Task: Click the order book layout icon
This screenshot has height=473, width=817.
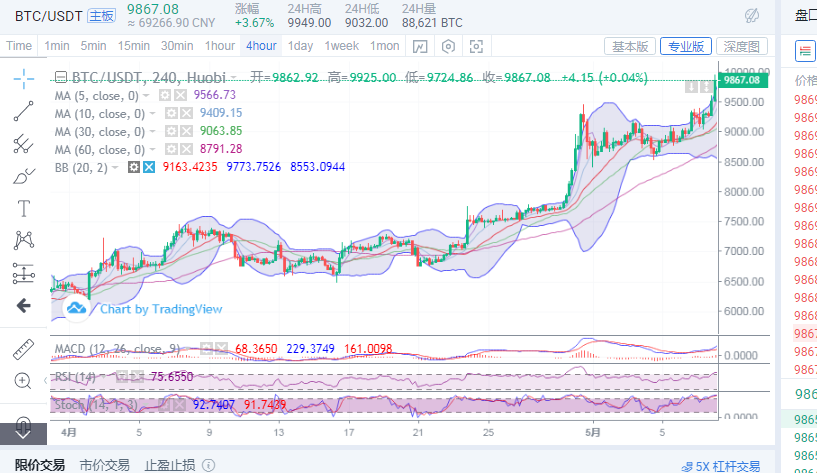Action: click(x=804, y=51)
